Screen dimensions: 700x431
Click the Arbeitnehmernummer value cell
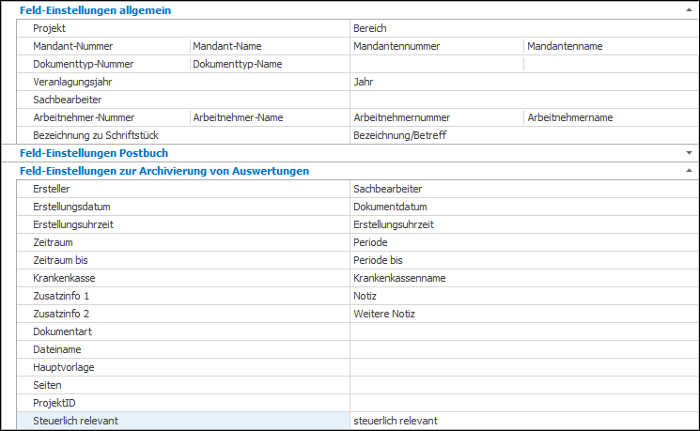click(x=437, y=117)
